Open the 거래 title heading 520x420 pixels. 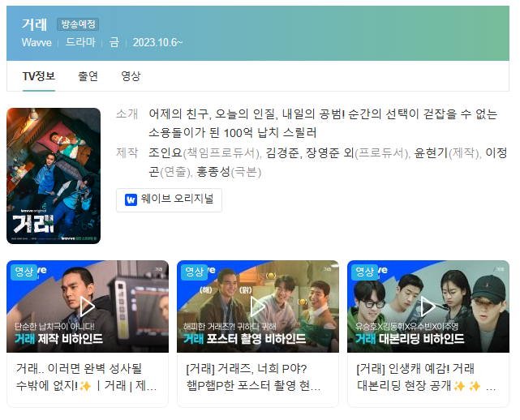pyautogui.click(x=35, y=24)
